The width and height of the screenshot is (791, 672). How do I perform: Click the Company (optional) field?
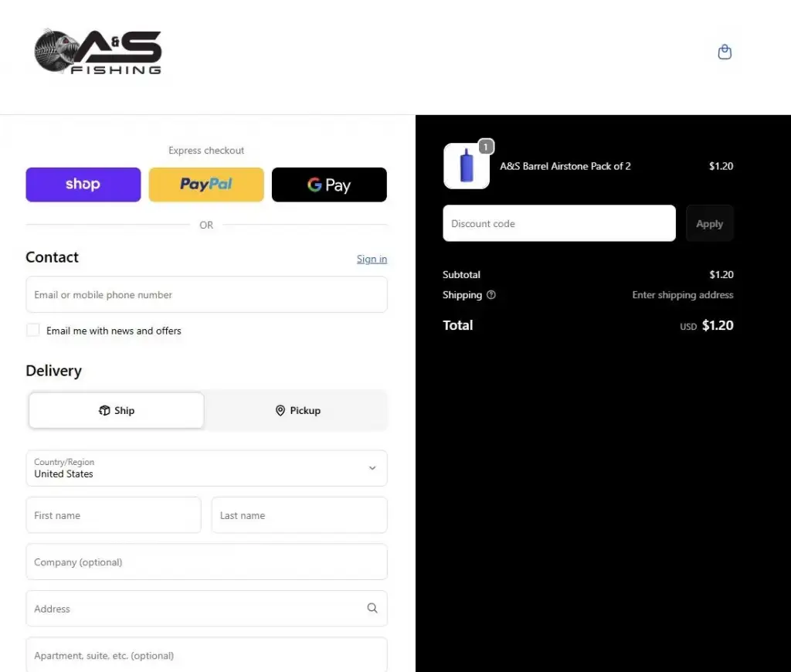207,562
